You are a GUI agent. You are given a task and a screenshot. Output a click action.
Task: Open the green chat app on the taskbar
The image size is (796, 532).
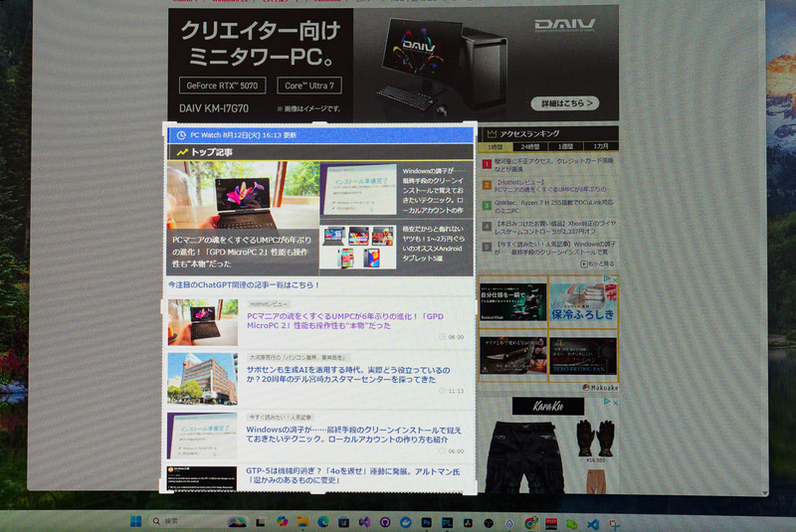[572, 523]
